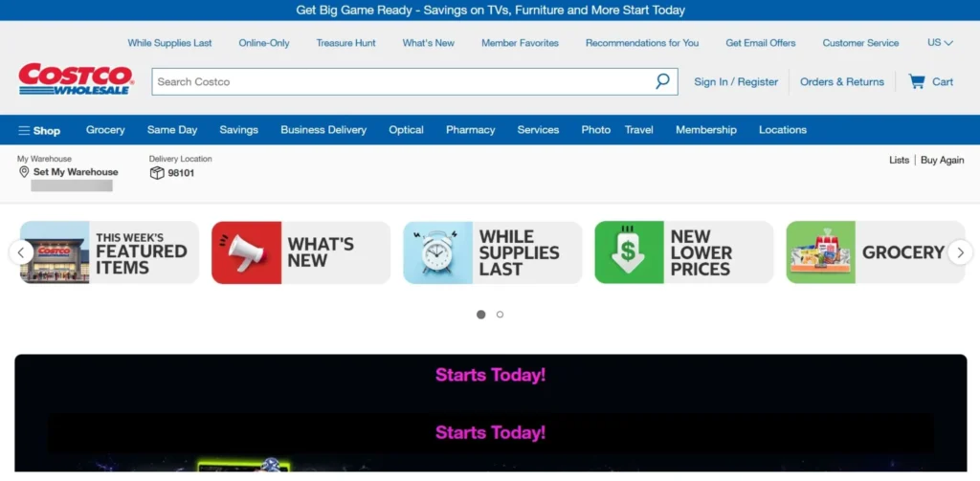Click the warehouse location pin icon
Screen dimensions: 980x481
coord(24,172)
